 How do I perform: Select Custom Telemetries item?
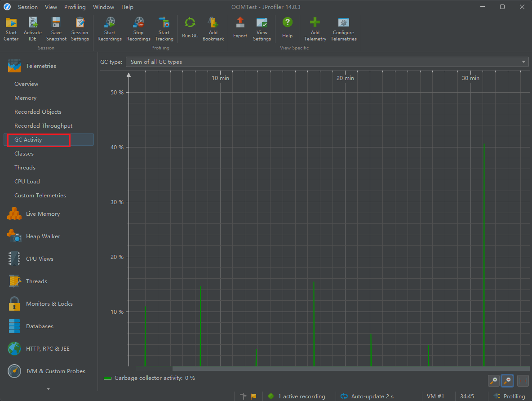click(x=49, y=195)
